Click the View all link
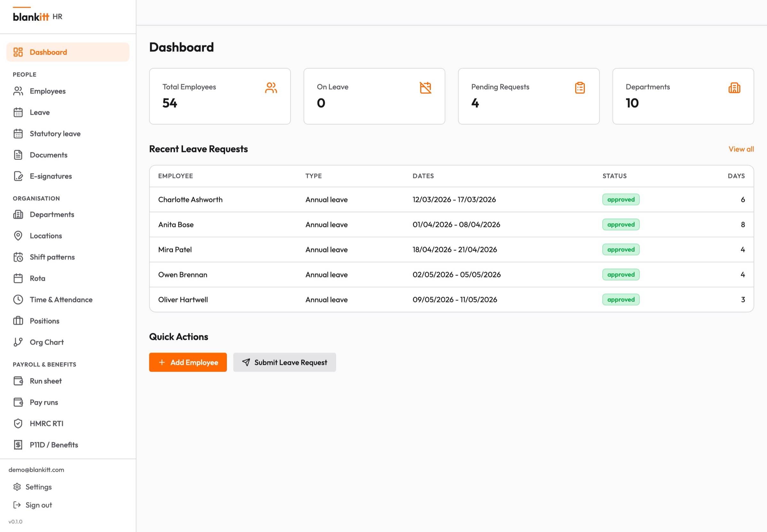Image resolution: width=767 pixels, height=532 pixels. (741, 149)
